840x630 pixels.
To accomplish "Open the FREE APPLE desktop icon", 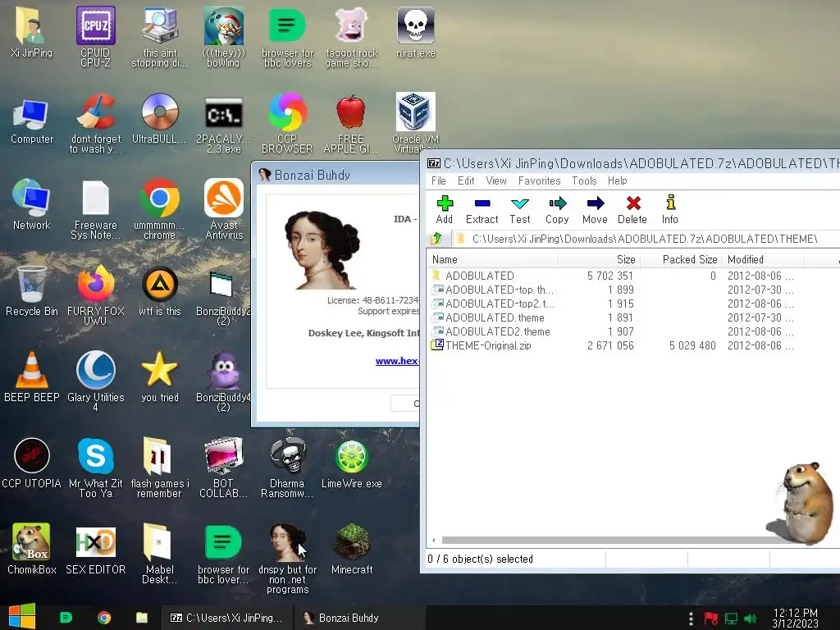I will pos(351,125).
